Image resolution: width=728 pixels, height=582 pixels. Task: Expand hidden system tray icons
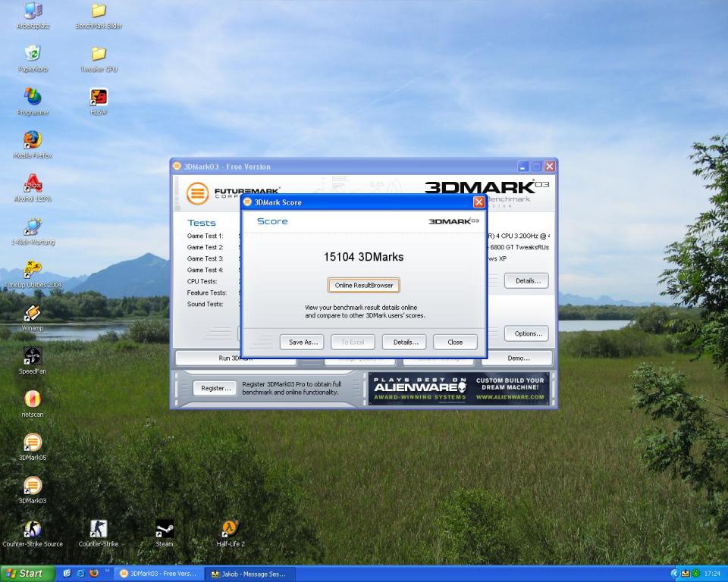pos(675,574)
